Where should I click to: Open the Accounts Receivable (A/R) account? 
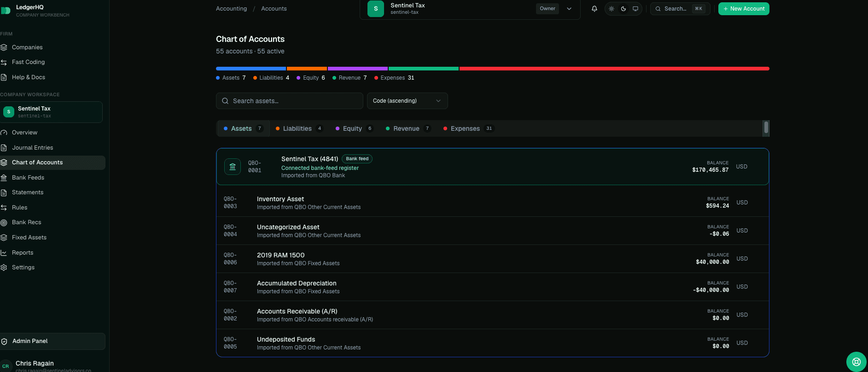(493, 315)
